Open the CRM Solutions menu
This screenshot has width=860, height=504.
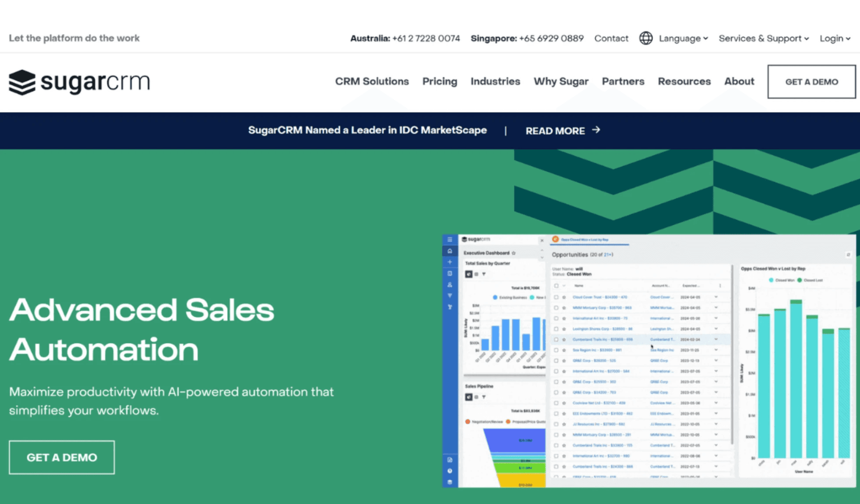[x=372, y=82]
